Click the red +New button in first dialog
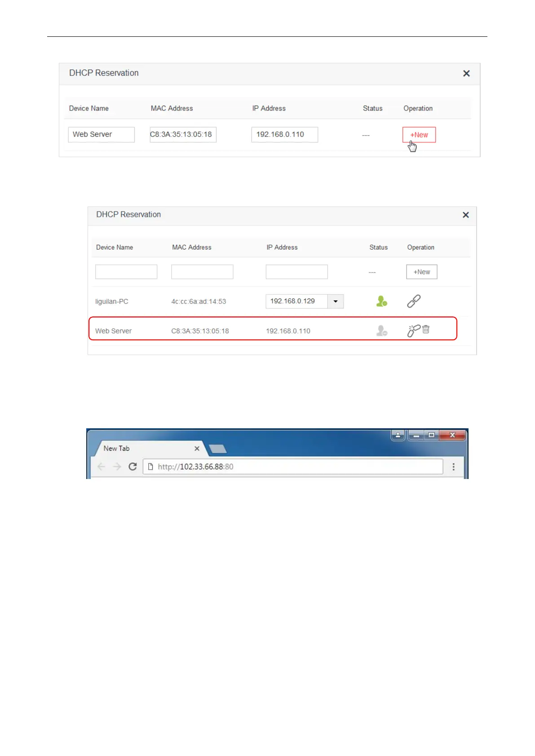This screenshot has width=535, height=756. coord(419,135)
